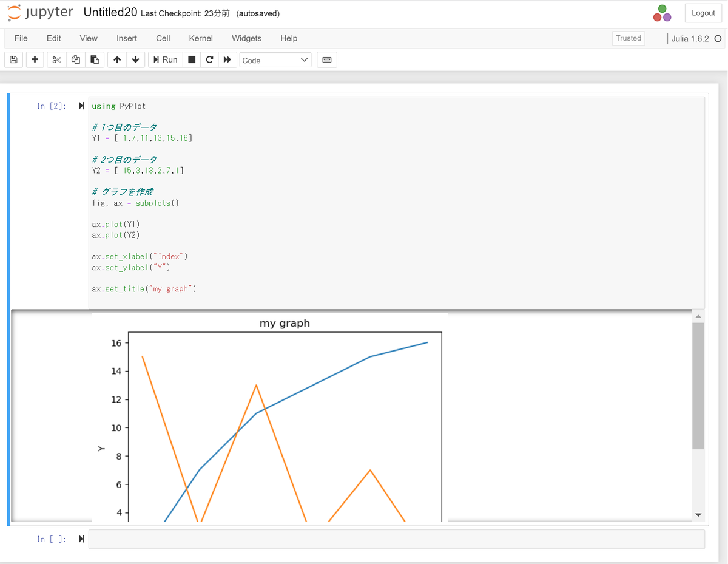728x564 pixels.
Task: Save and checkpoint the notebook
Action: pos(13,59)
